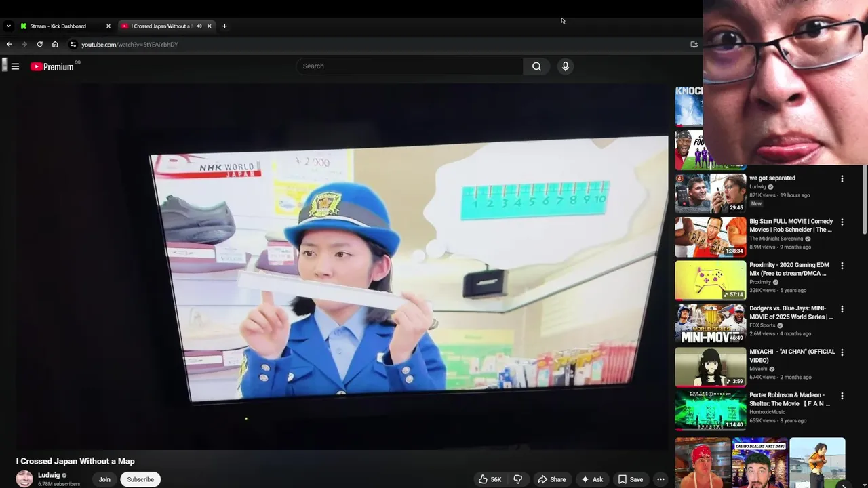Go back with the browser back arrow
The height and width of the screenshot is (488, 868).
[x=9, y=45]
